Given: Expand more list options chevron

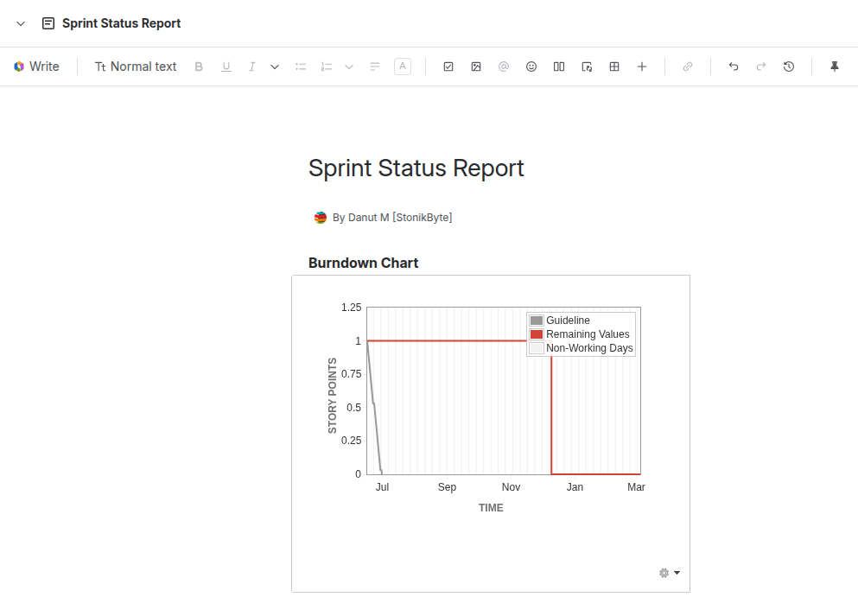Looking at the screenshot, I should click(349, 67).
